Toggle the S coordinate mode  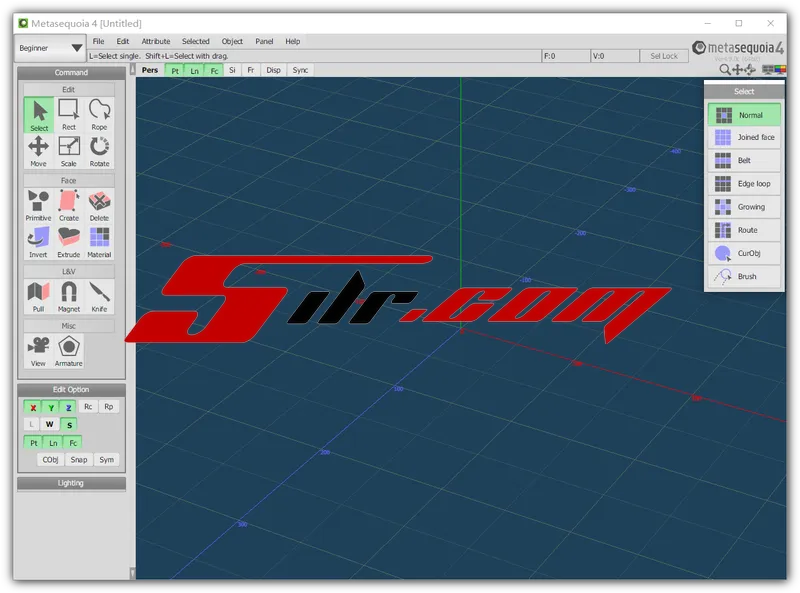click(x=69, y=425)
